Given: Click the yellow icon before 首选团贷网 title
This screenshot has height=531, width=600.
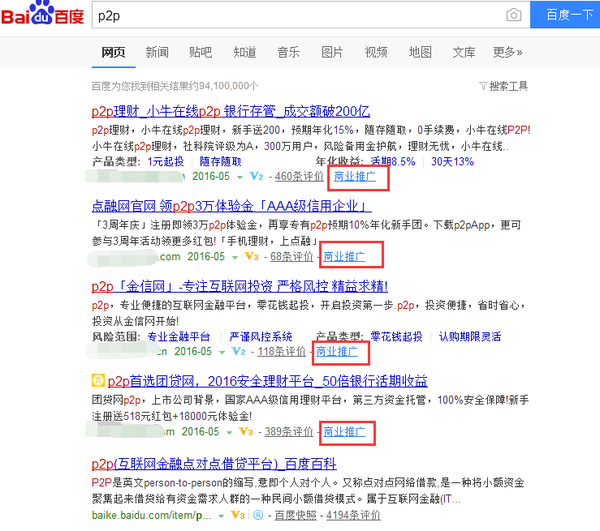Looking at the screenshot, I should tap(97, 380).
